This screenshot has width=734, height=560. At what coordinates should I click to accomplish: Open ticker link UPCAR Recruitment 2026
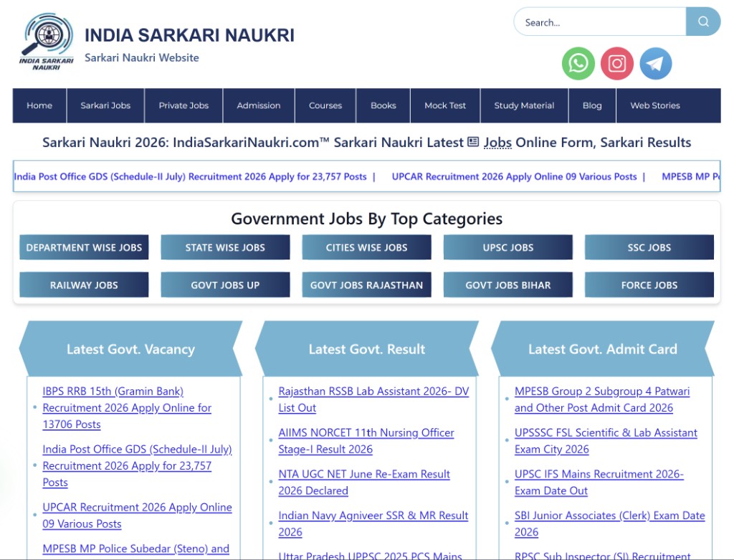click(x=514, y=176)
